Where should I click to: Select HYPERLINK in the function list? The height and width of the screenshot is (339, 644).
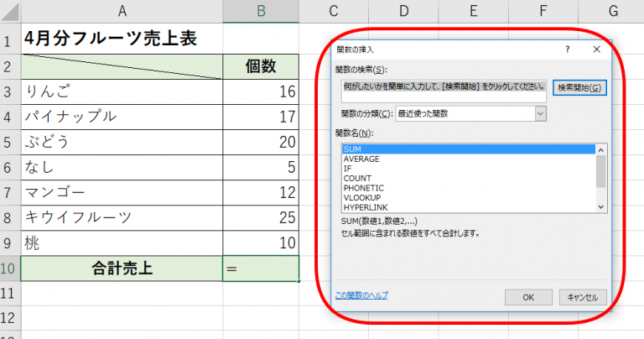coord(365,207)
